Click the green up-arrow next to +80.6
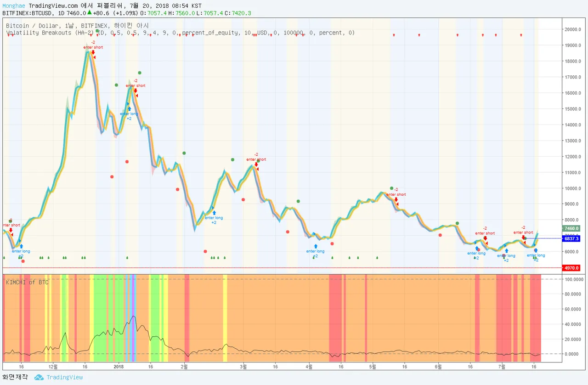The height and width of the screenshot is (385, 588). coord(89,13)
